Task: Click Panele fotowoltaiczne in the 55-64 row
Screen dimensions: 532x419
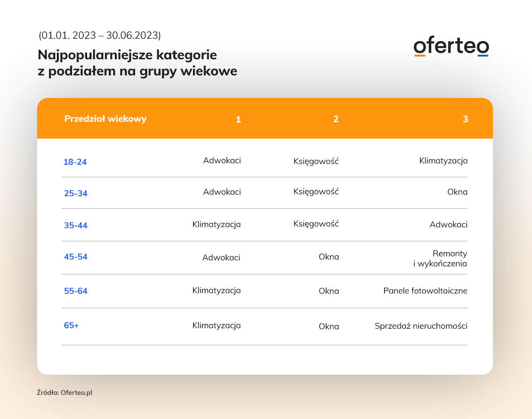Action: [425, 291]
